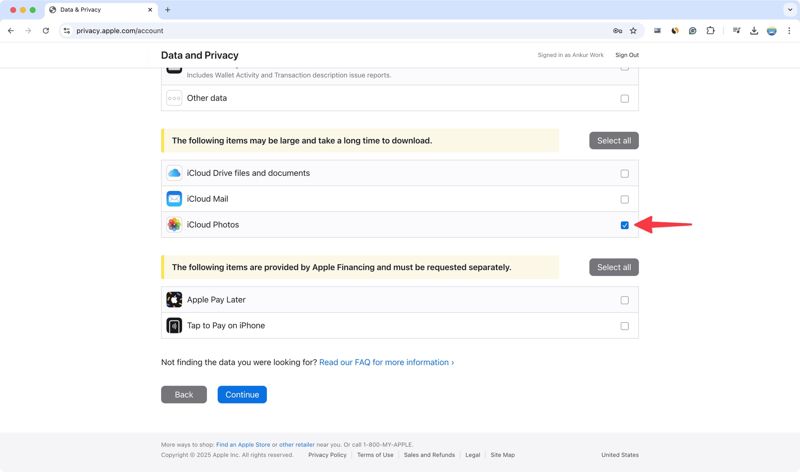800x472 pixels.
Task: Open the other retailer link
Action: click(x=296, y=444)
